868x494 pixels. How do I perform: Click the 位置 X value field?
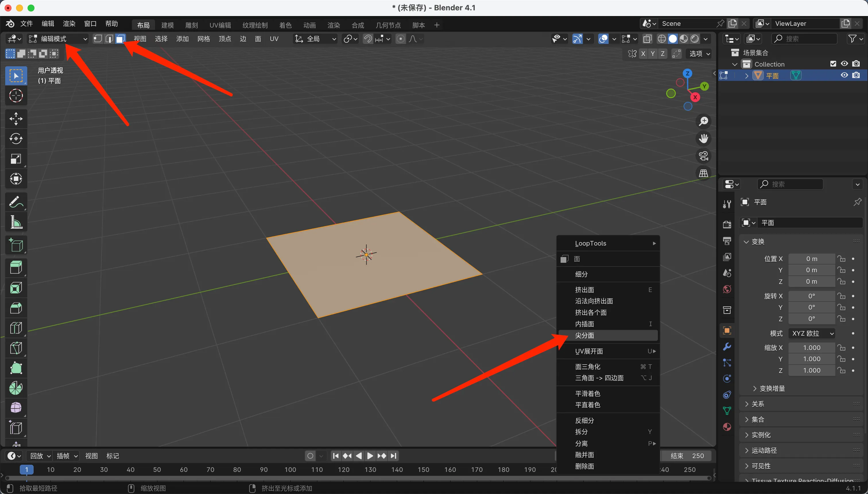811,259
